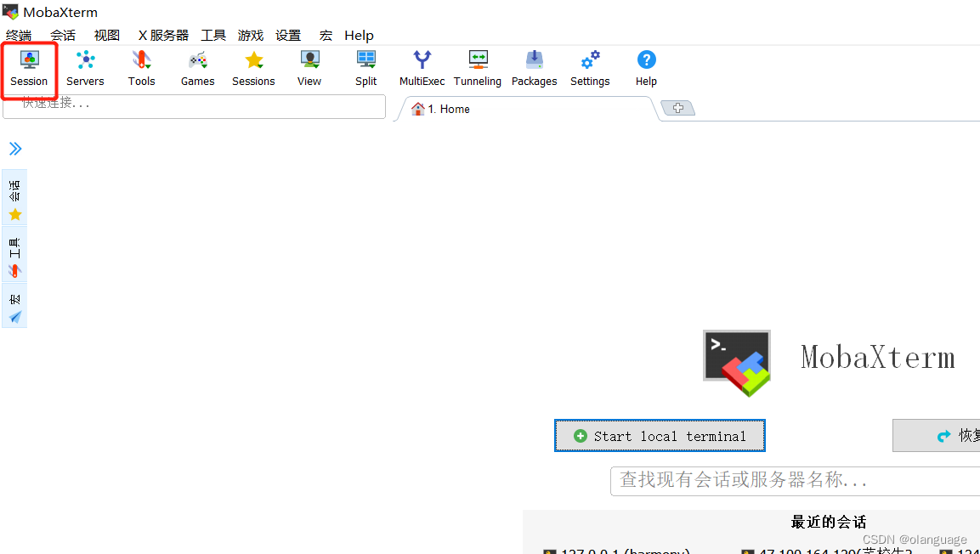The image size is (980, 554).
Task: Add a new tab with plus button
Action: pyautogui.click(x=678, y=109)
